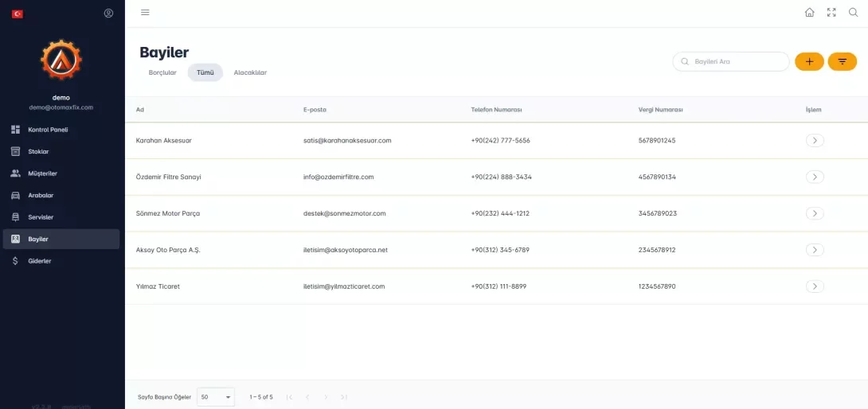Screen dimensions: 868x409
Task: Add a new dealer with plus button
Action: click(809, 61)
